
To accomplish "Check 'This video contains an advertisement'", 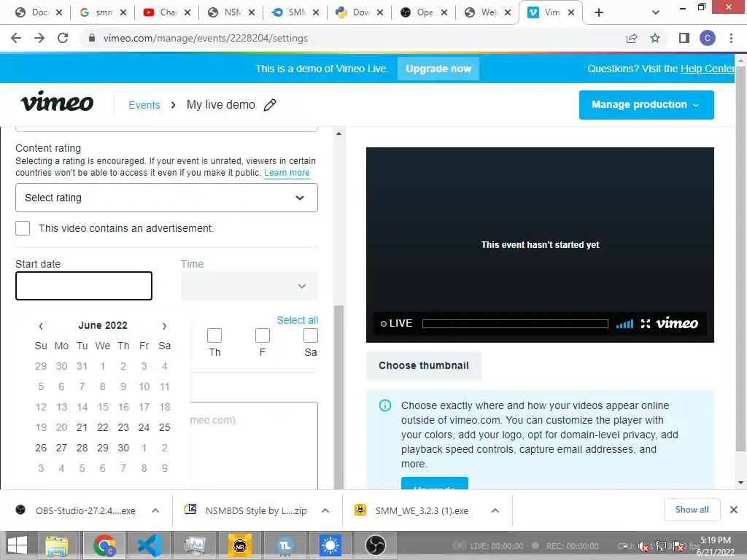I will [x=23, y=228].
